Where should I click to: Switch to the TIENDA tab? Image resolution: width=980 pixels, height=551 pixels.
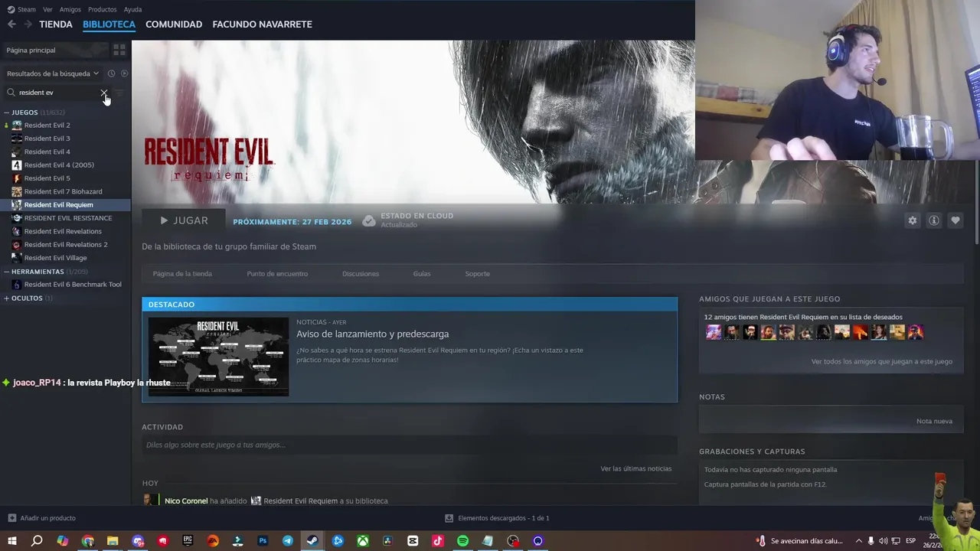[56, 24]
